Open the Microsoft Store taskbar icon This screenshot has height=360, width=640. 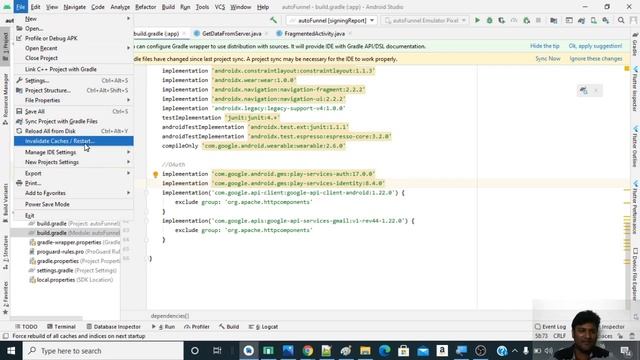point(403,351)
